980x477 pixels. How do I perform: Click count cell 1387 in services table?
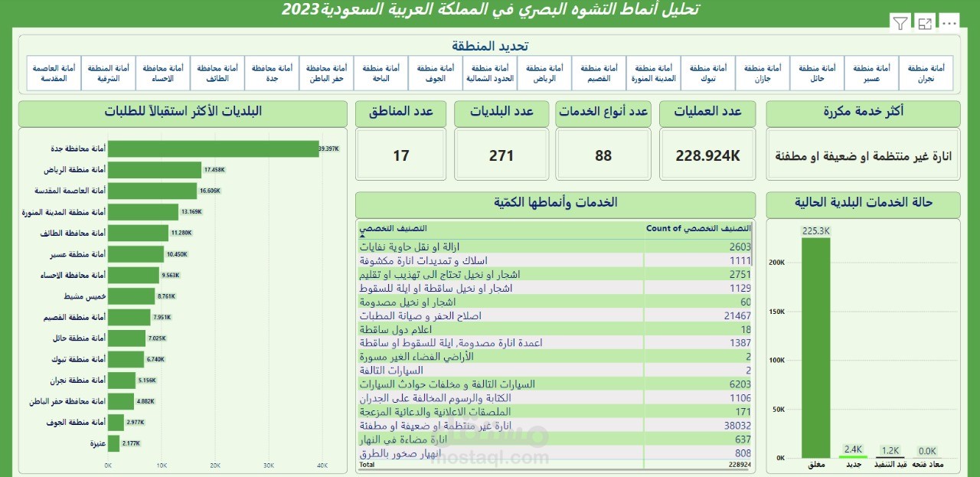(x=740, y=343)
